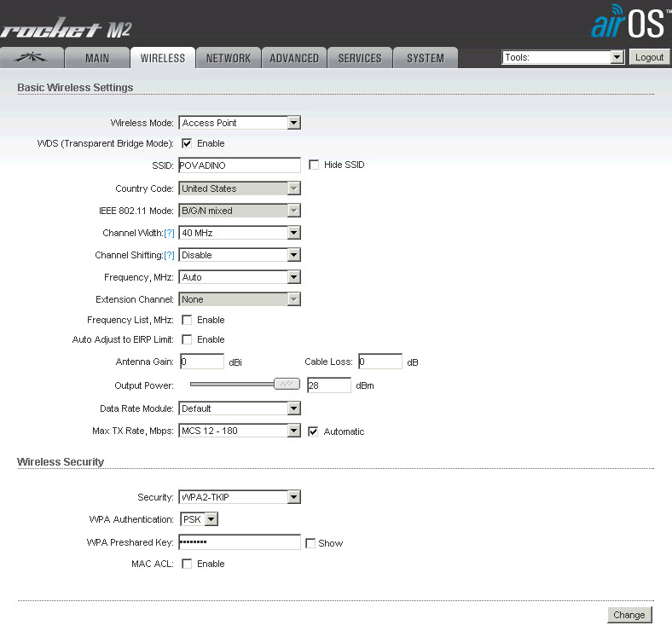Click the Channel Shifting help [?] link
672x631 pixels.
[169, 255]
